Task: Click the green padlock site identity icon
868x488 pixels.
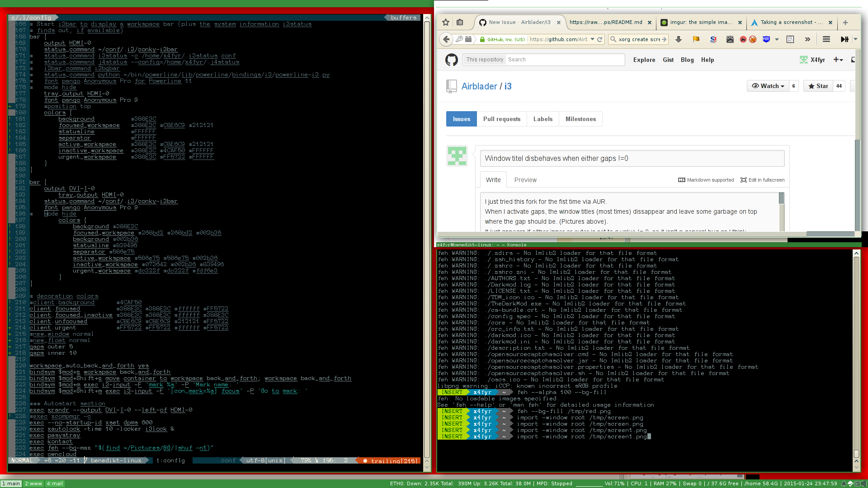Action: [482, 39]
